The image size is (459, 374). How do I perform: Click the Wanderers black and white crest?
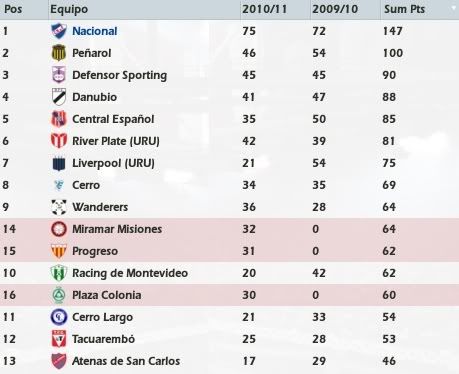pyautogui.click(x=59, y=207)
